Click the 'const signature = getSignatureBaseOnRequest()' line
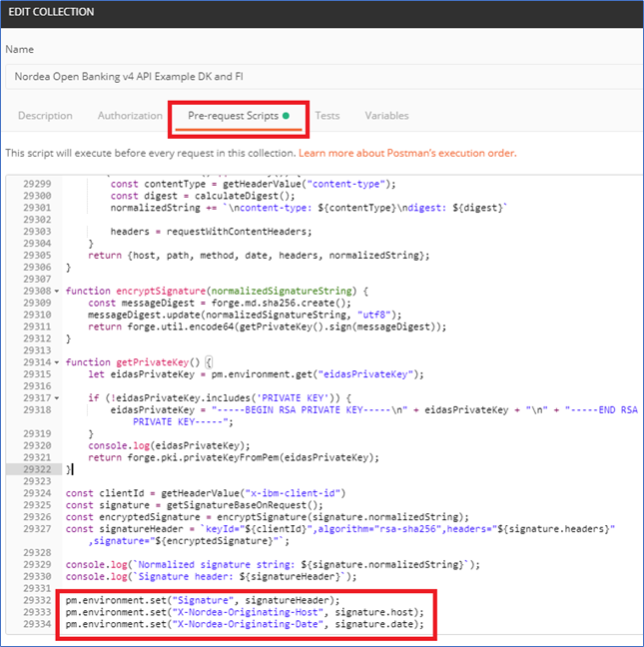Screen dimensions: 644x647 (194, 505)
